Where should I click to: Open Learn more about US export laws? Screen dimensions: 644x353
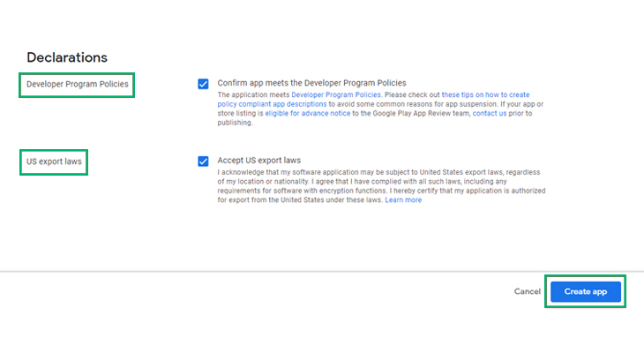click(x=403, y=200)
